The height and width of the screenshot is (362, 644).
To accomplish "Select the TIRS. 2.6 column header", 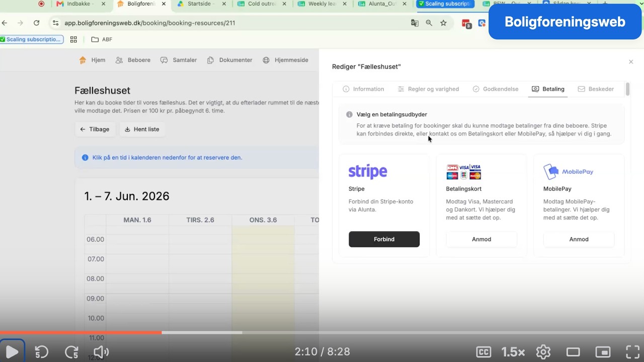I will tap(200, 220).
